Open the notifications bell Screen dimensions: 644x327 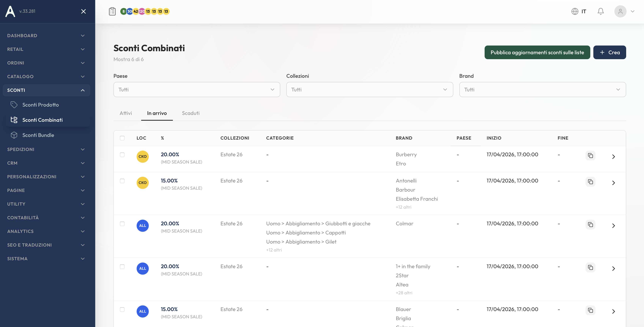pos(601,11)
